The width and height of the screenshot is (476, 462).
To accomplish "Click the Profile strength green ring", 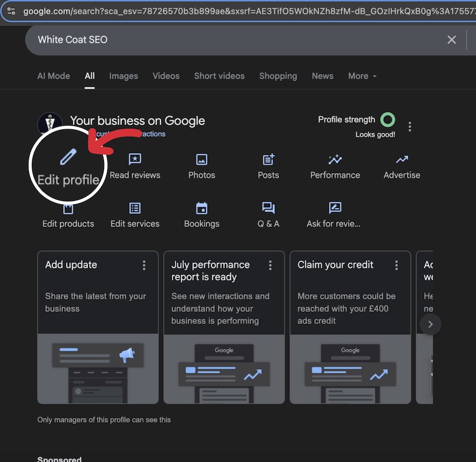I will 388,120.
